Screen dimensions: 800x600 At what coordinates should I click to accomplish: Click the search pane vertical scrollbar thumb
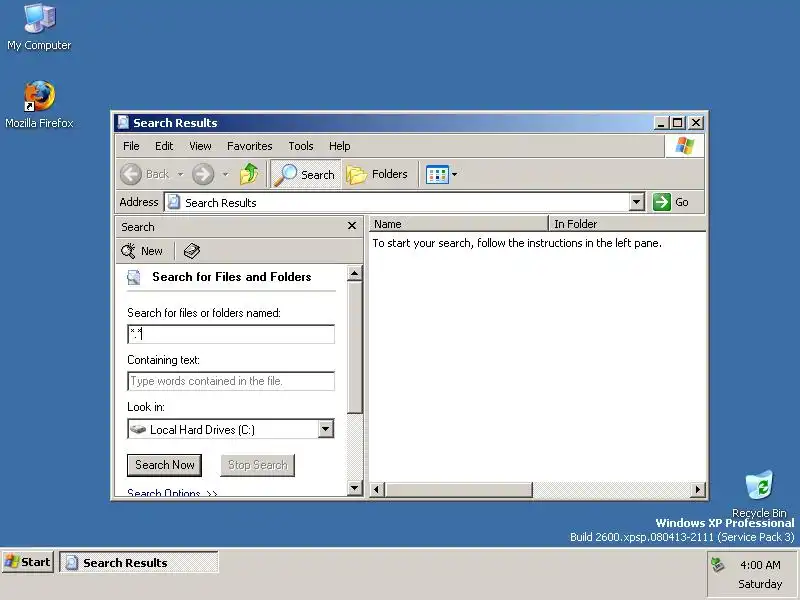coord(354,347)
